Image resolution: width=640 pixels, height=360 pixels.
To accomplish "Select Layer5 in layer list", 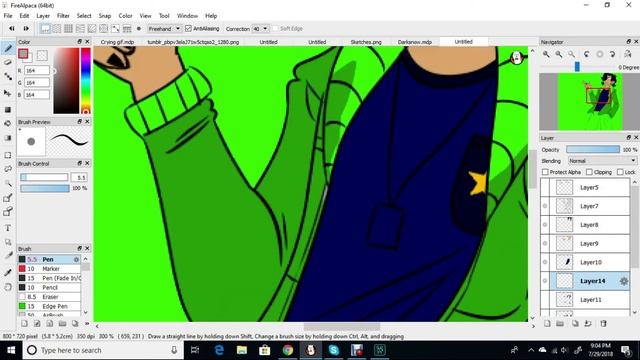I will (x=585, y=188).
